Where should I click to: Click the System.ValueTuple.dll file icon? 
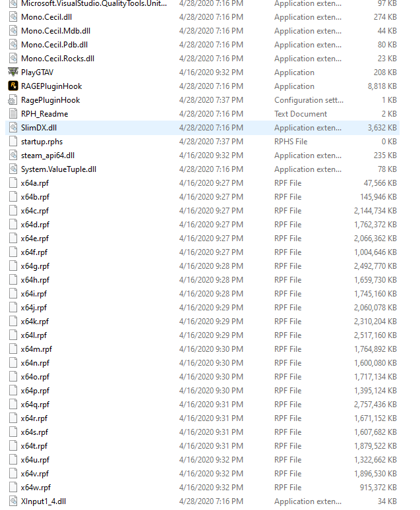pos(13,169)
